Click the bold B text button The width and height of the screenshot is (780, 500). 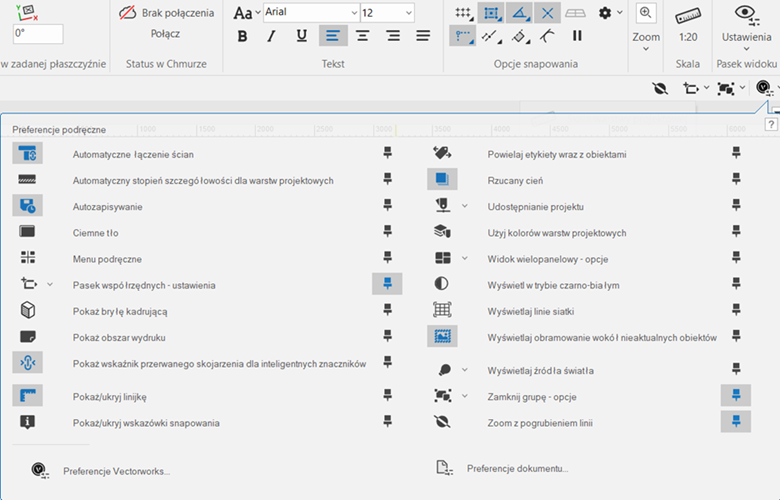242,37
